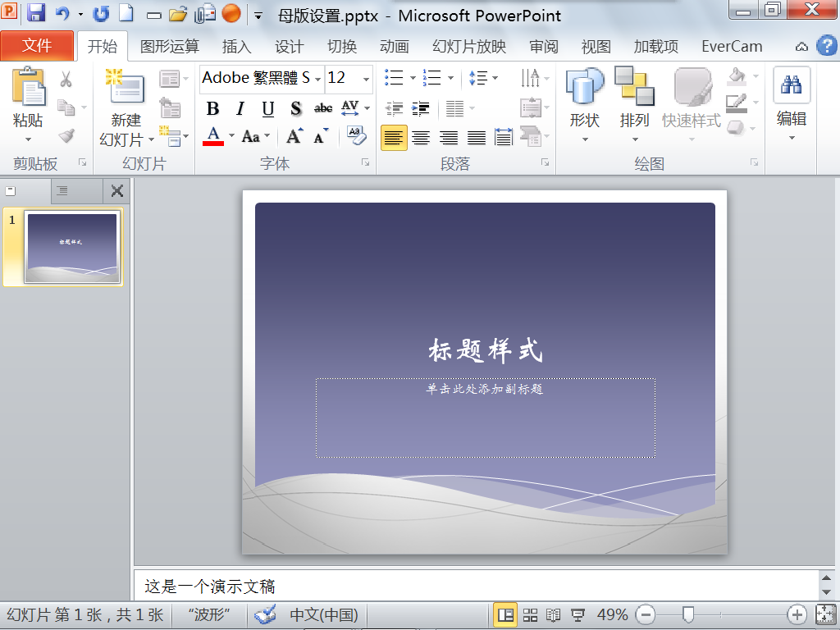Open the font name dropdown
This screenshot has height=630, width=840.
coord(317,79)
